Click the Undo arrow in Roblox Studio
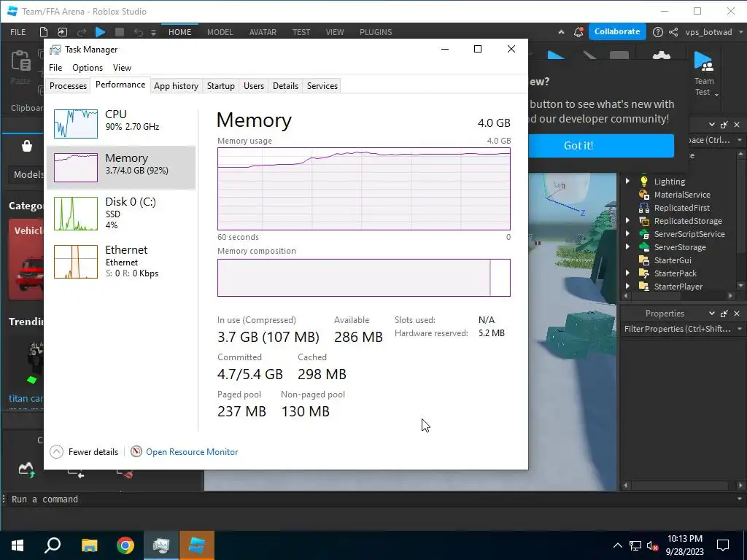The height and width of the screenshot is (560, 747). [x=138, y=32]
